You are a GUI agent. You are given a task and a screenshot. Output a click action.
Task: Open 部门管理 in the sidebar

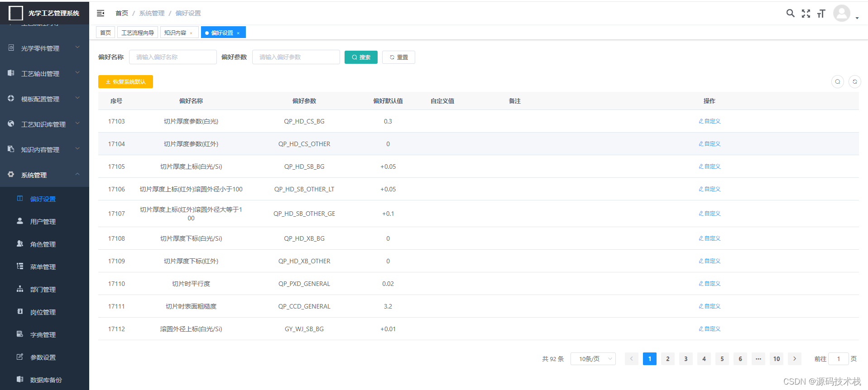click(x=44, y=289)
